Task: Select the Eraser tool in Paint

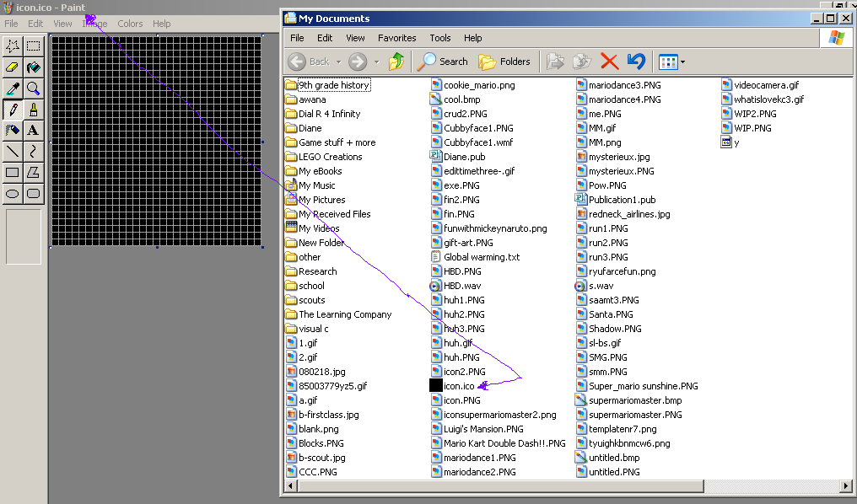Action: point(13,67)
